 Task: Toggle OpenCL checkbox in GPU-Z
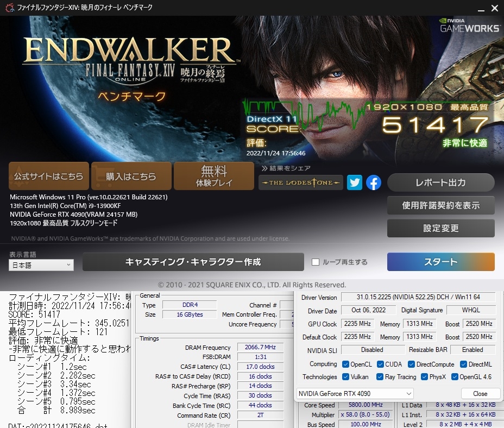tap(345, 364)
